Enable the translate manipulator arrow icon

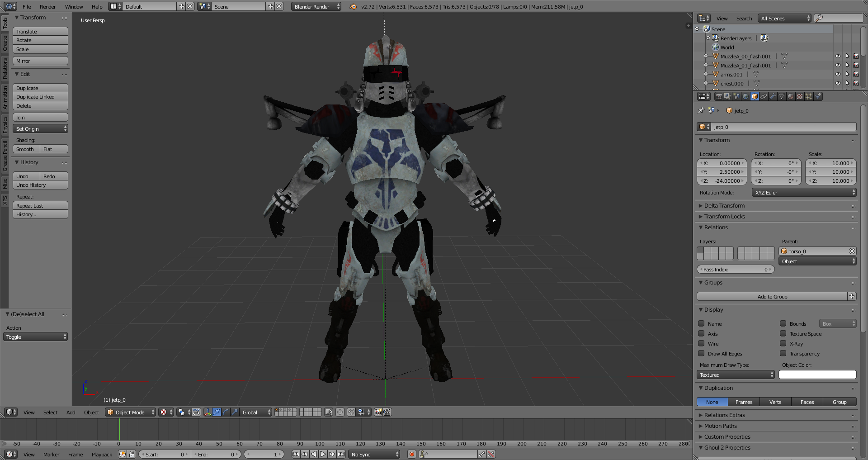click(x=217, y=412)
